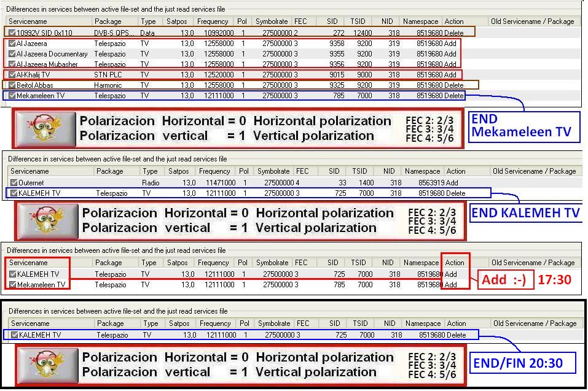588x391 pixels.
Task: Uncheck the Beitol Abbas service checkbox
Action: (12, 85)
